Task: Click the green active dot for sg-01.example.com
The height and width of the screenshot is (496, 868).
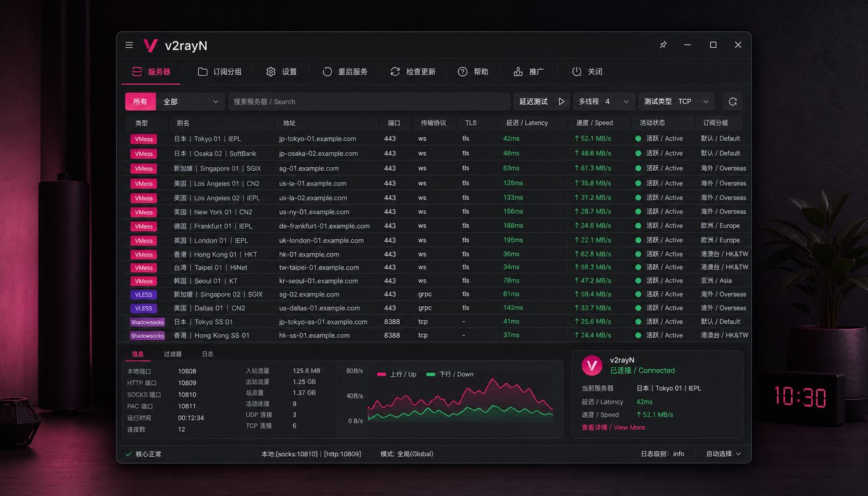Action: (638, 168)
